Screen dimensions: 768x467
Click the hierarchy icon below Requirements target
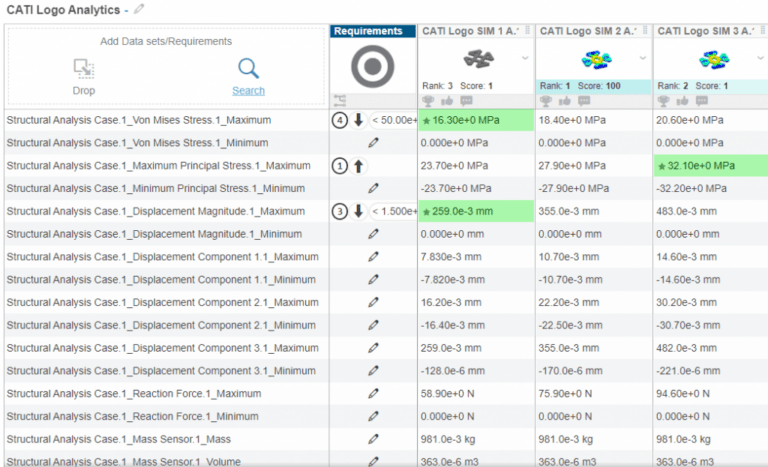(339, 101)
